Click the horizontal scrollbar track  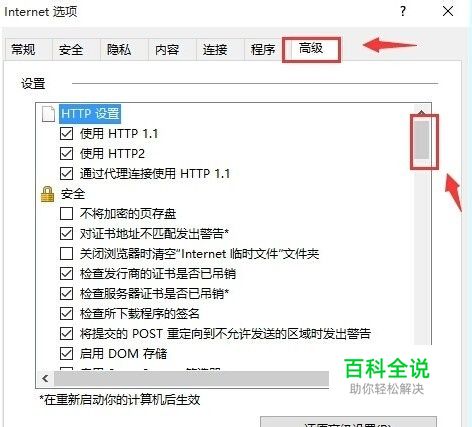coord(192,378)
